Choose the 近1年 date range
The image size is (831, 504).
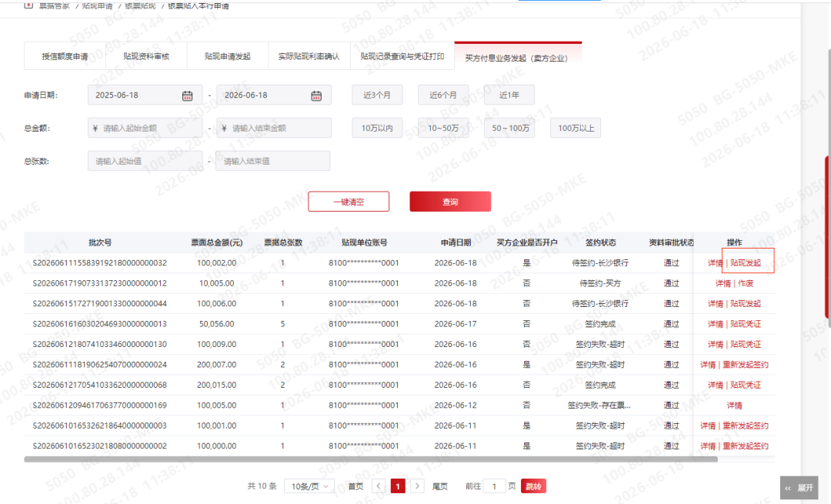click(x=509, y=95)
